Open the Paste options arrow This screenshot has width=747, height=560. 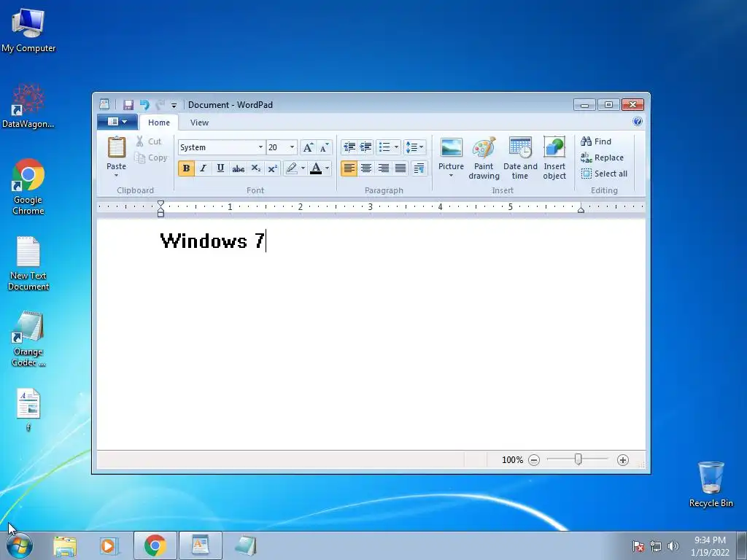pyautogui.click(x=116, y=175)
